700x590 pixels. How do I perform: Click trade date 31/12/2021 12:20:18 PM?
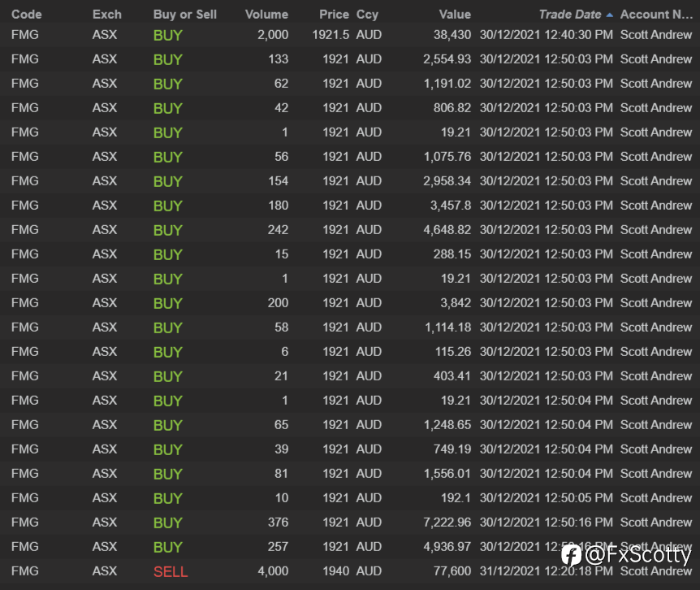pos(546,570)
